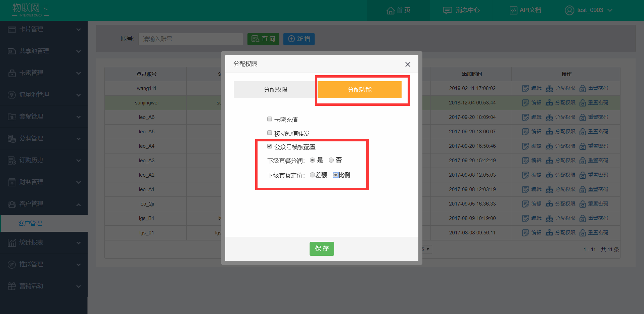Click the 查询 search button
Image resolution: width=644 pixels, height=314 pixels.
[x=263, y=39]
